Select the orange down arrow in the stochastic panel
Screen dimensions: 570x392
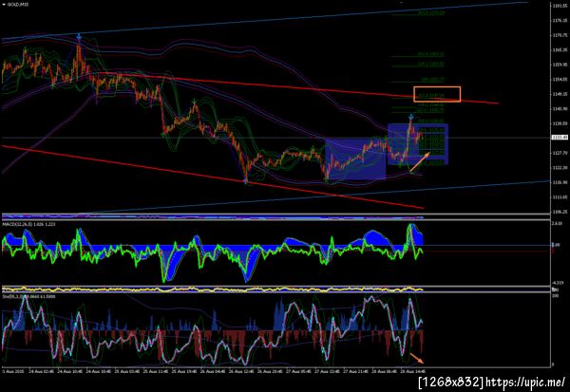pos(417,358)
